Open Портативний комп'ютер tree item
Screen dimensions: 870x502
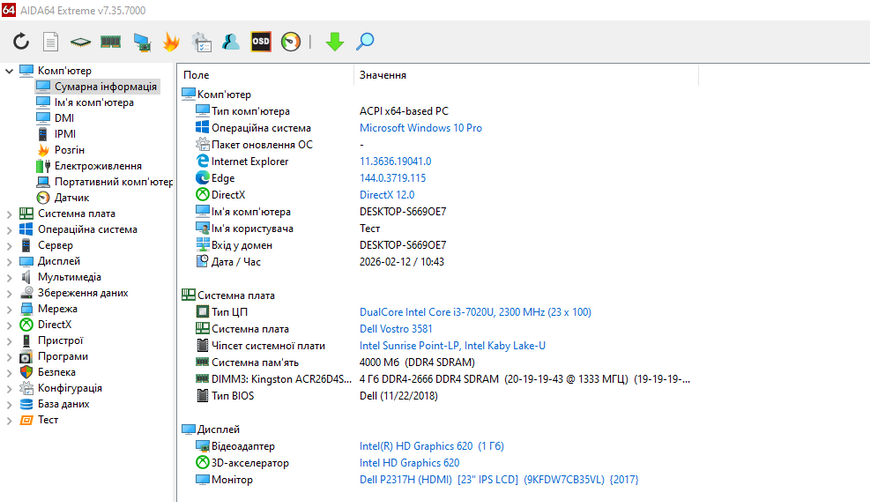click(113, 182)
